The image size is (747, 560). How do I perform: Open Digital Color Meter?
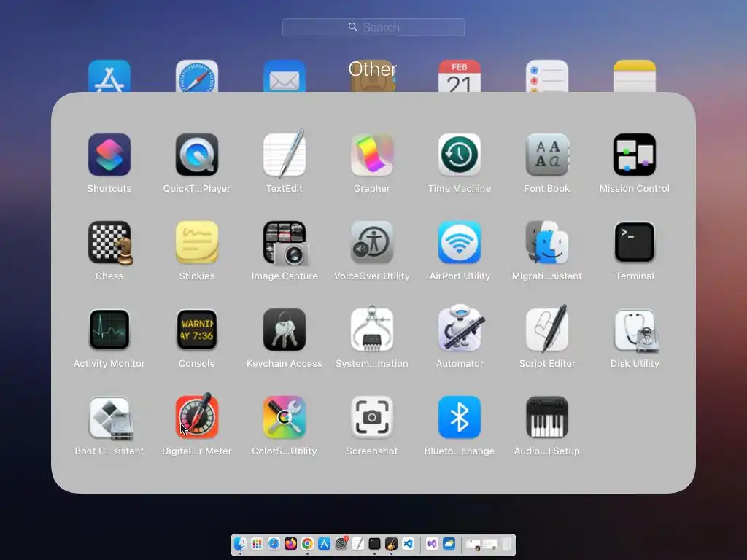(197, 416)
